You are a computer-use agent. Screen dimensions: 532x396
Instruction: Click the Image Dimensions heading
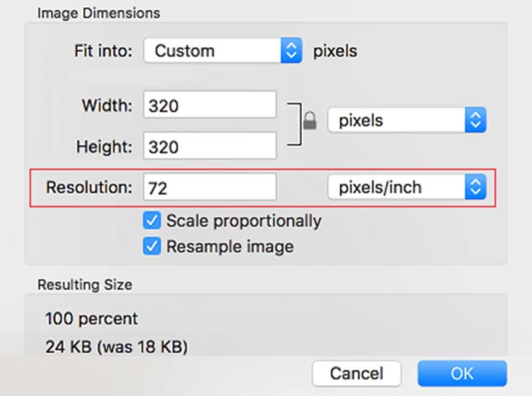[98, 13]
